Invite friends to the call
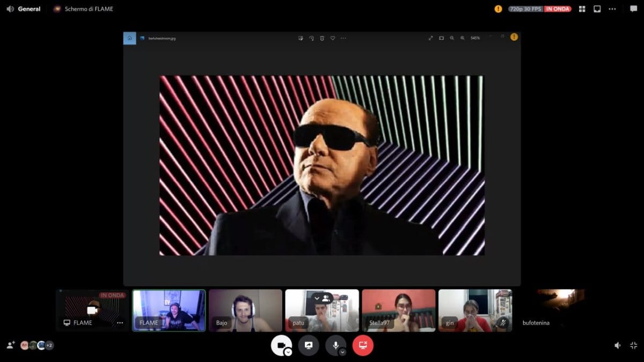The height and width of the screenshot is (362, 644). click(10, 345)
